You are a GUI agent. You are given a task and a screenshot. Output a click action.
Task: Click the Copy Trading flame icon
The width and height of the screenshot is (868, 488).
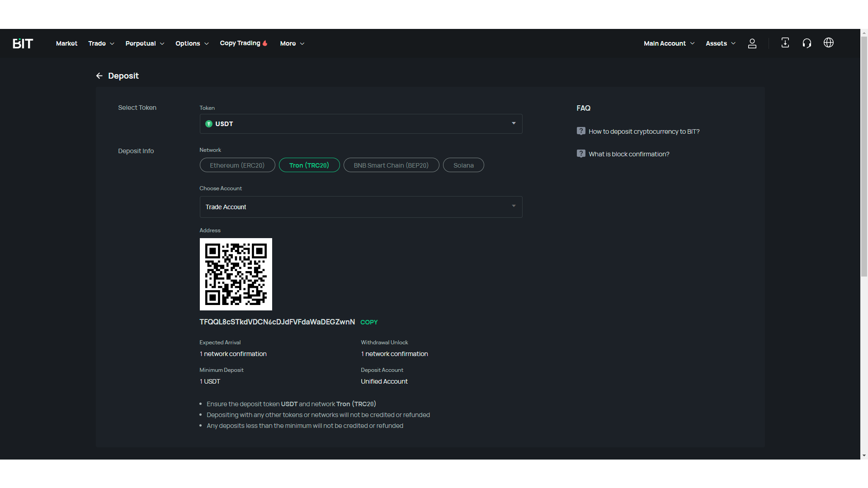tap(265, 43)
